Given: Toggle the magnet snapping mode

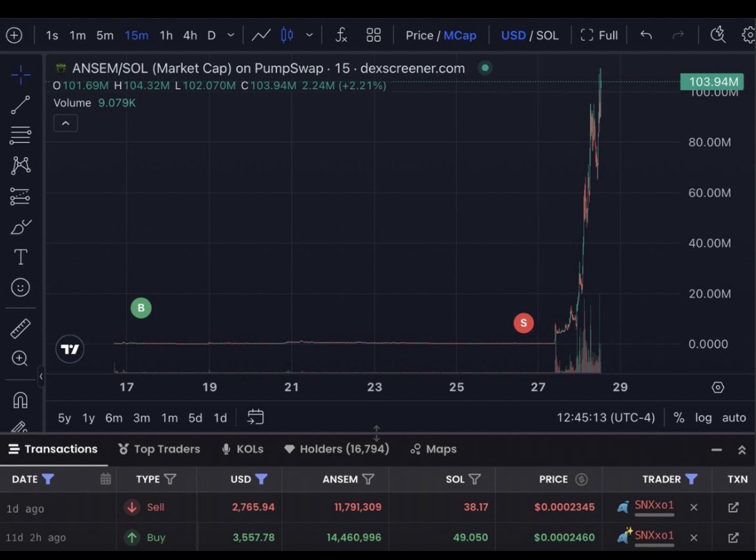Looking at the screenshot, I should (x=20, y=400).
